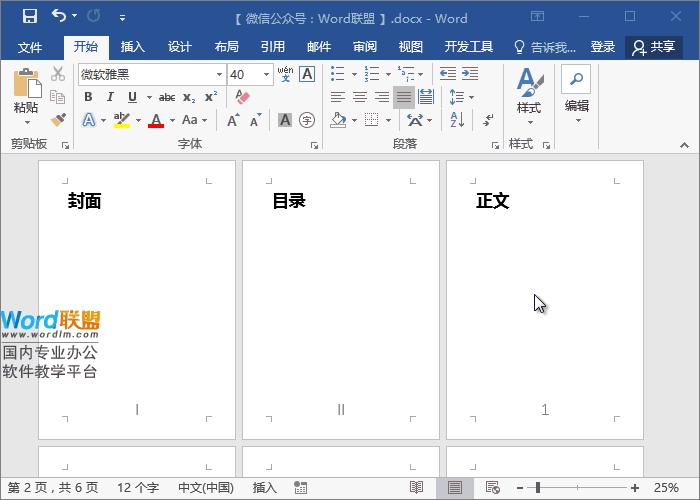Screen dimensions: 700x500
Task: Switch to the 布局 tab
Action: [226, 47]
